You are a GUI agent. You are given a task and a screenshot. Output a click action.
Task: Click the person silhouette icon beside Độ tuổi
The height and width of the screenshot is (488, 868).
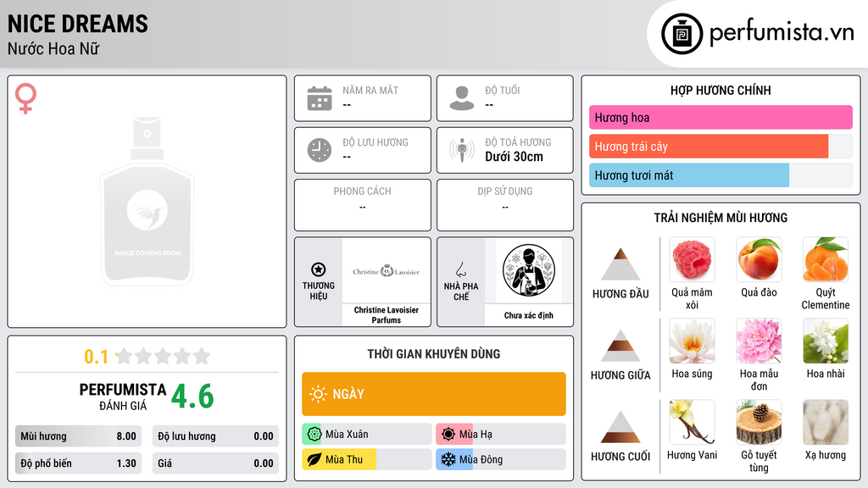462,98
